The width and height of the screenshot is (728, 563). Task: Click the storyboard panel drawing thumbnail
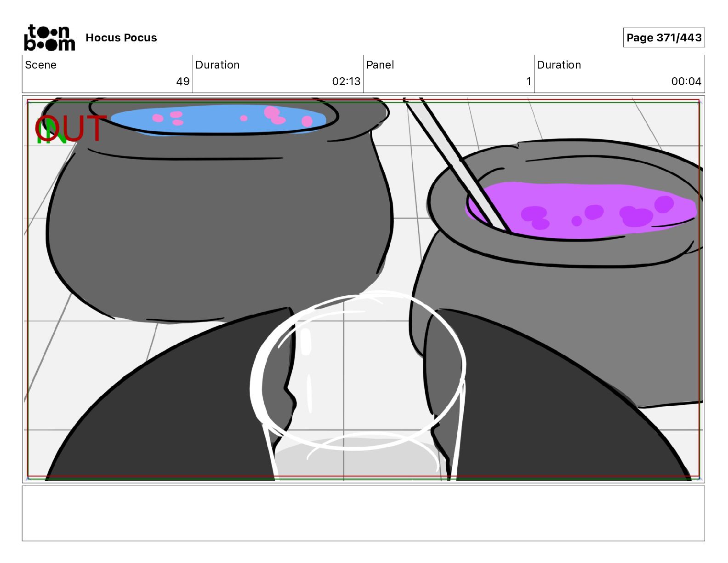click(x=364, y=289)
